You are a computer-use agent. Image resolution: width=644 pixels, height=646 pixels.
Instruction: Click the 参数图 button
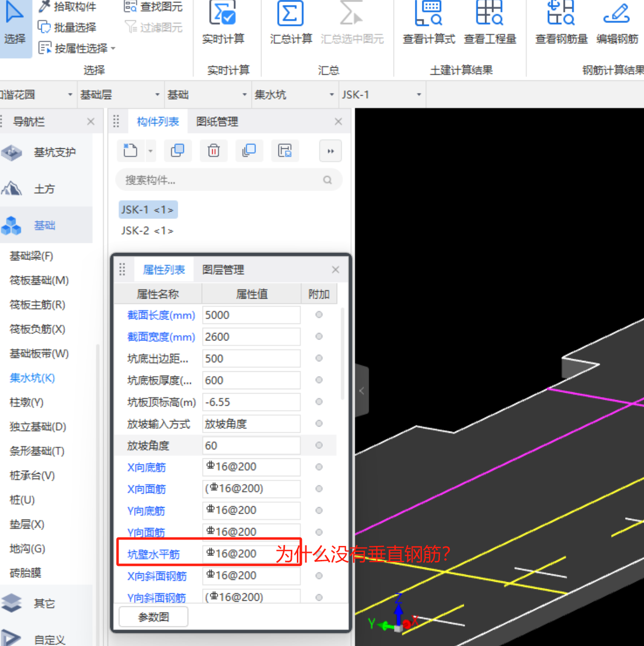point(153,617)
